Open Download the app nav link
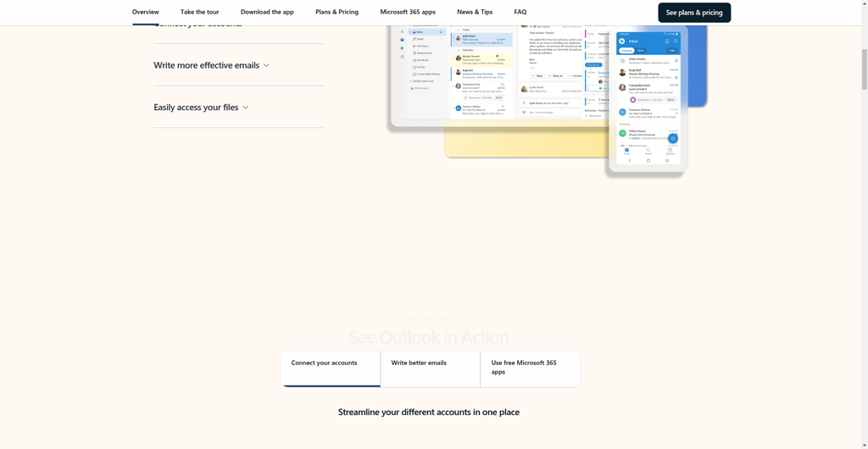Viewport: 868px width, 449px height. (267, 12)
